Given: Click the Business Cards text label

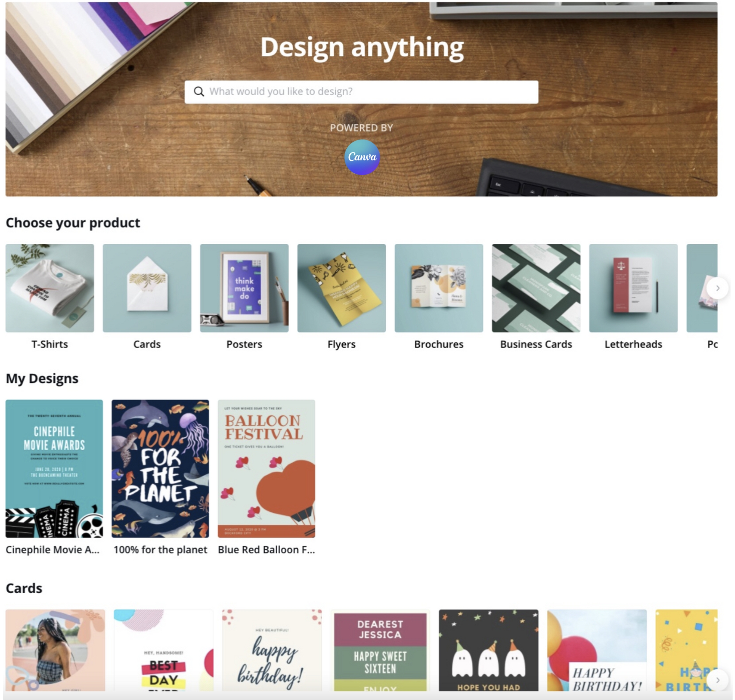Looking at the screenshot, I should pyautogui.click(x=536, y=344).
